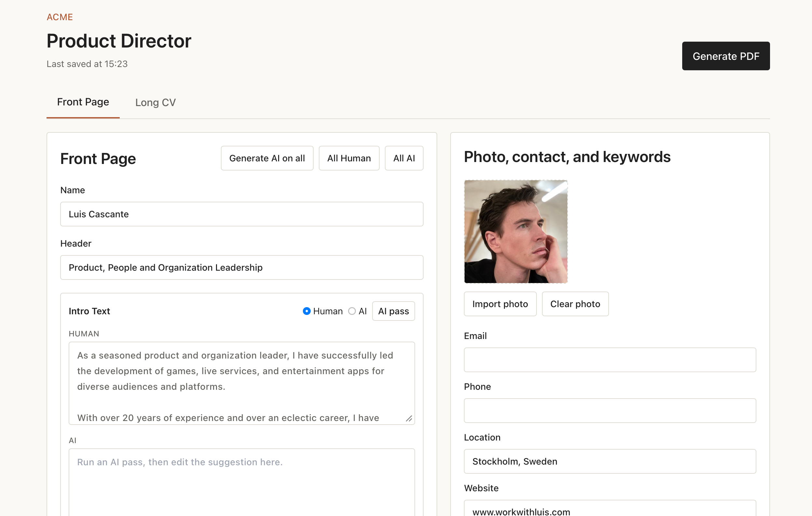
Task: Click the ACME breadcrumb label
Action: [x=60, y=17]
